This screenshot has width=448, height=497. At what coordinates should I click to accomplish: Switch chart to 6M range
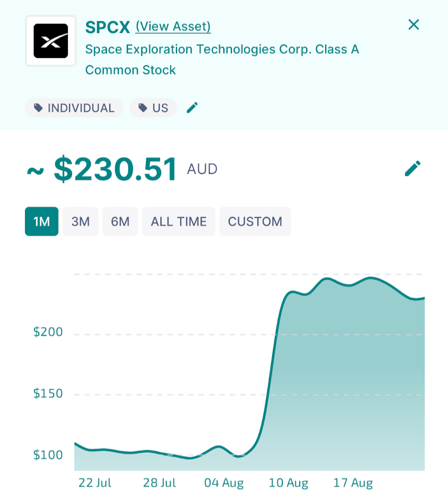click(x=120, y=221)
